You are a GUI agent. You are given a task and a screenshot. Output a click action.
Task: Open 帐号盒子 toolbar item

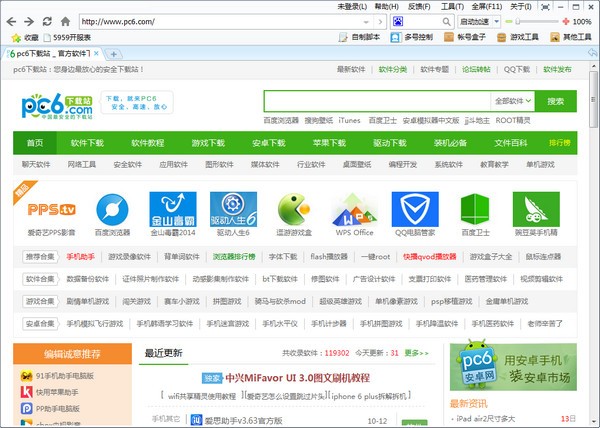pos(465,37)
